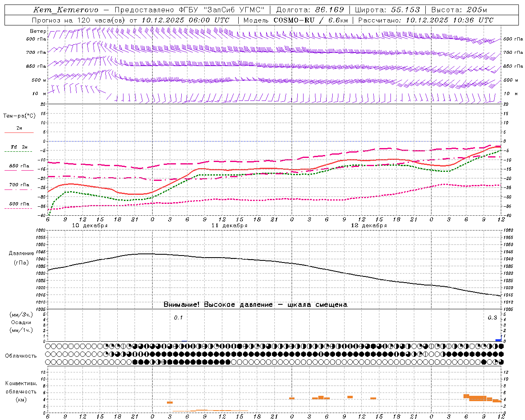This screenshot has height=420, width=525.
Task: Click the 0.3 precipitation amount value
Action: tap(492, 318)
